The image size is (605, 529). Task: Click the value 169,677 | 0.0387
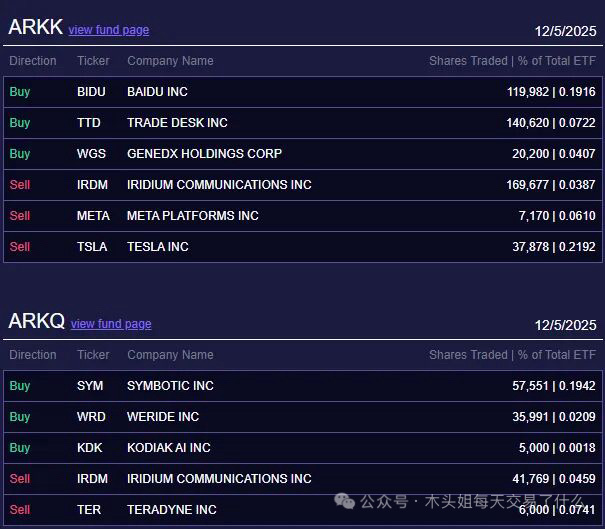click(551, 185)
